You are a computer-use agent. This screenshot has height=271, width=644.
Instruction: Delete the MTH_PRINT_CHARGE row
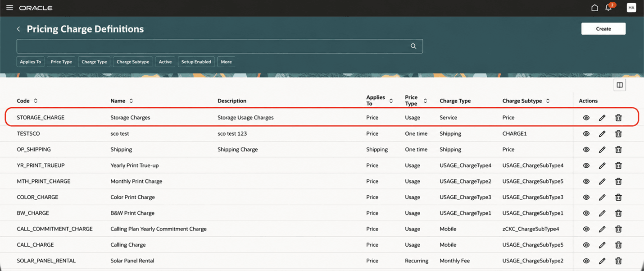(618, 181)
